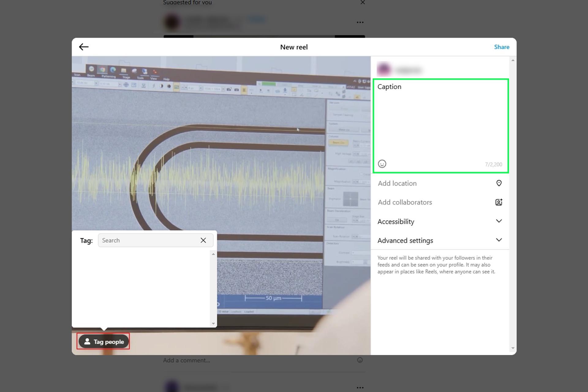This screenshot has width=588, height=392.
Task: Click the side panel scroll-up arrow
Action: coord(513,60)
